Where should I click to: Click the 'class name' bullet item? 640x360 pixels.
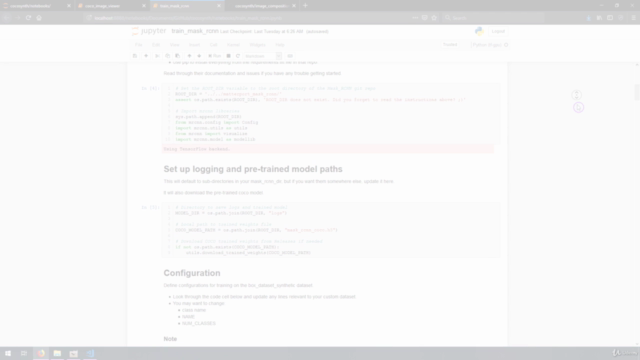click(194, 310)
